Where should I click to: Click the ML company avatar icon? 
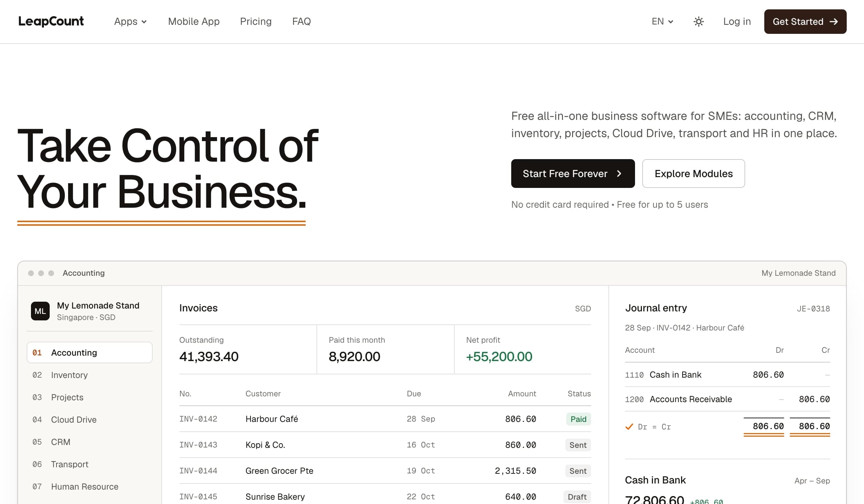[40, 311]
